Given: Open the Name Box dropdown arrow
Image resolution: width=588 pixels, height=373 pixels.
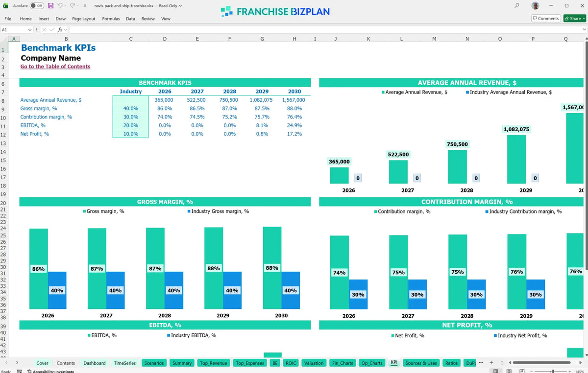Looking at the screenshot, I should coord(30,30).
